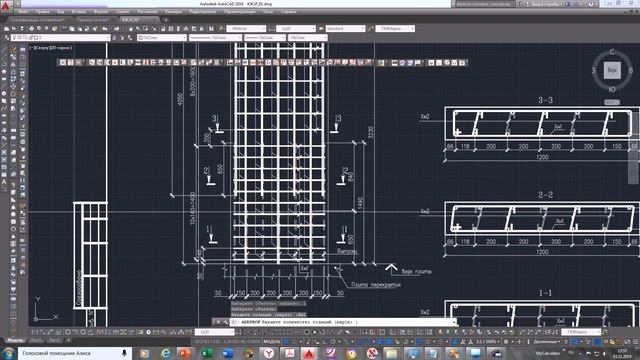
Task: Click the new drawing tab plus button
Action: pyautogui.click(x=166, y=20)
